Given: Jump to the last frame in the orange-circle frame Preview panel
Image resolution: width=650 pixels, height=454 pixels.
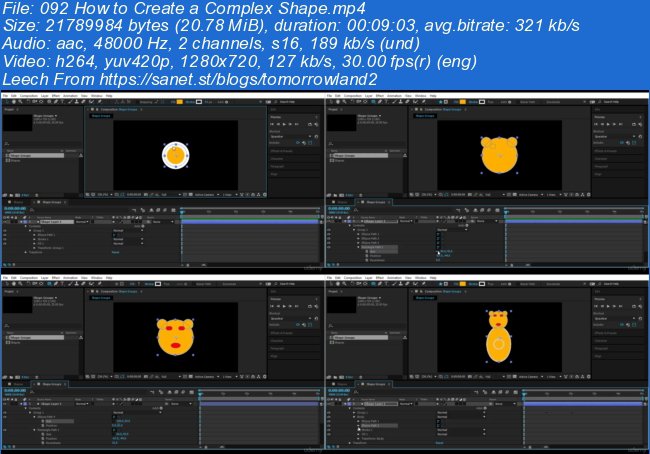Looking at the screenshot, I should pyautogui.click(x=297, y=124).
